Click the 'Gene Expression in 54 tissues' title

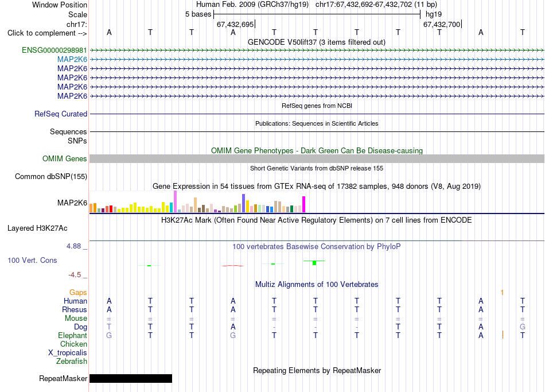[317, 186]
